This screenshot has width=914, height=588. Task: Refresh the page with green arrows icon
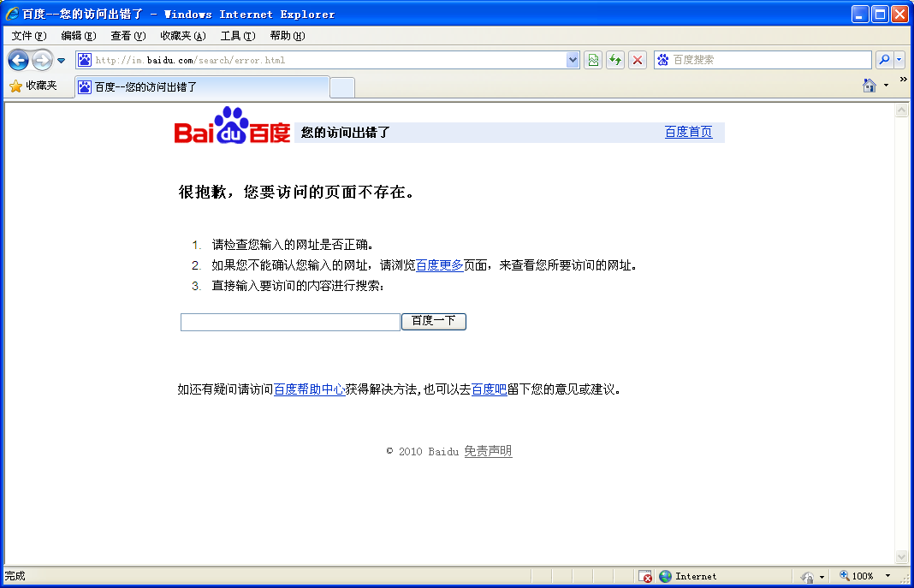[x=615, y=60]
